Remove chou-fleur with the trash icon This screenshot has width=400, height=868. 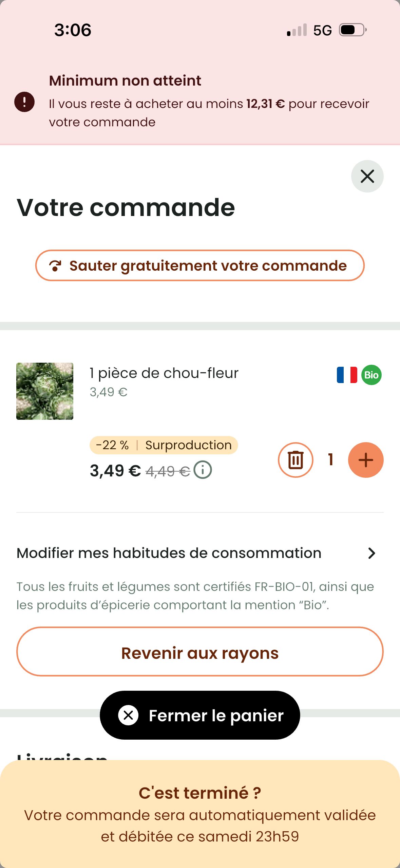pyautogui.click(x=296, y=460)
